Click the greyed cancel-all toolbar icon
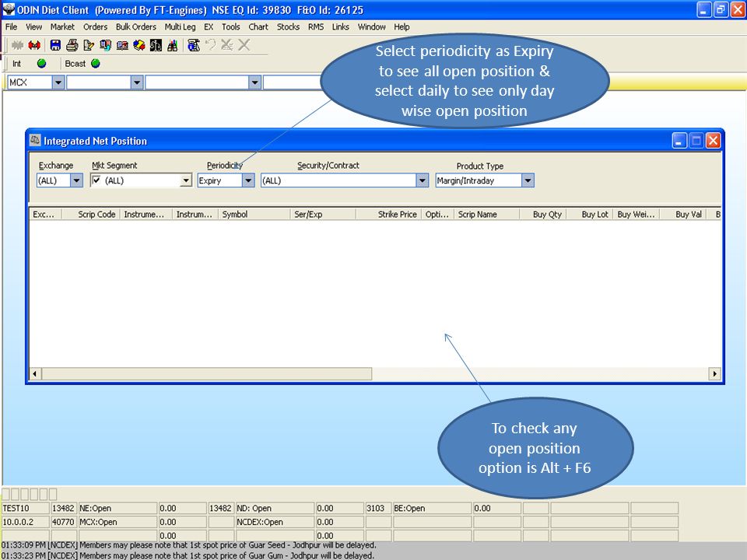This screenshot has height=560, width=747. (226, 45)
